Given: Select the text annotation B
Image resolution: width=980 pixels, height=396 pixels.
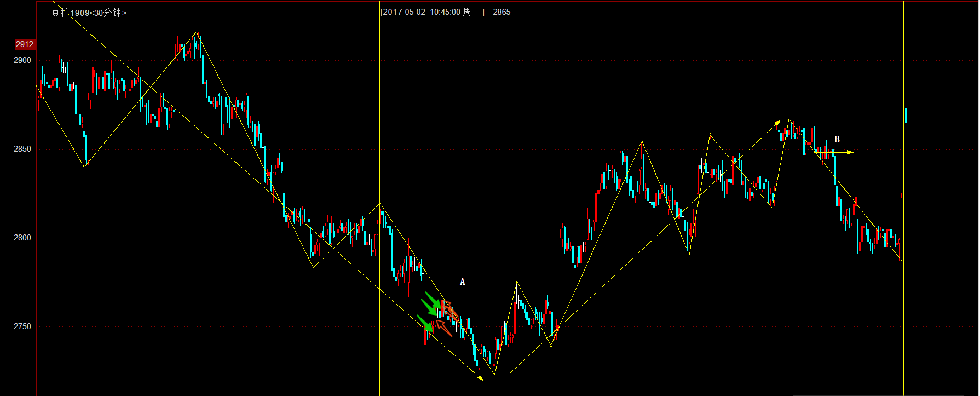Looking at the screenshot, I should [837, 140].
